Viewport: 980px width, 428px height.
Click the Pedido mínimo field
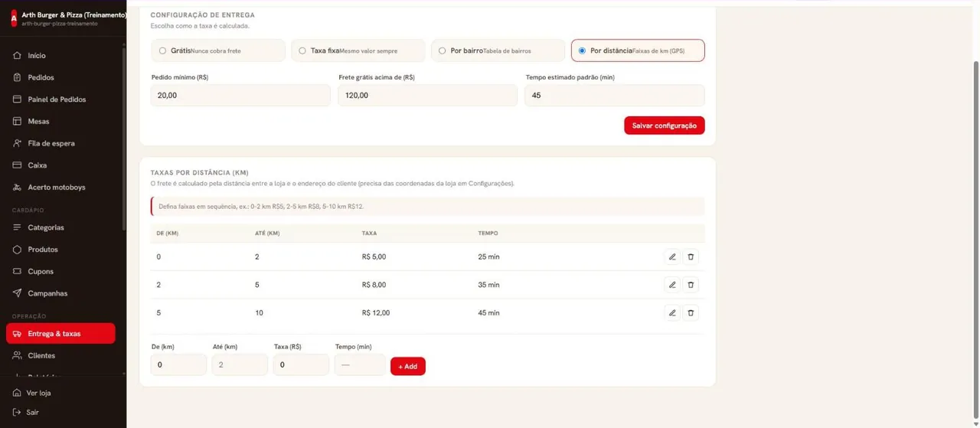point(240,96)
